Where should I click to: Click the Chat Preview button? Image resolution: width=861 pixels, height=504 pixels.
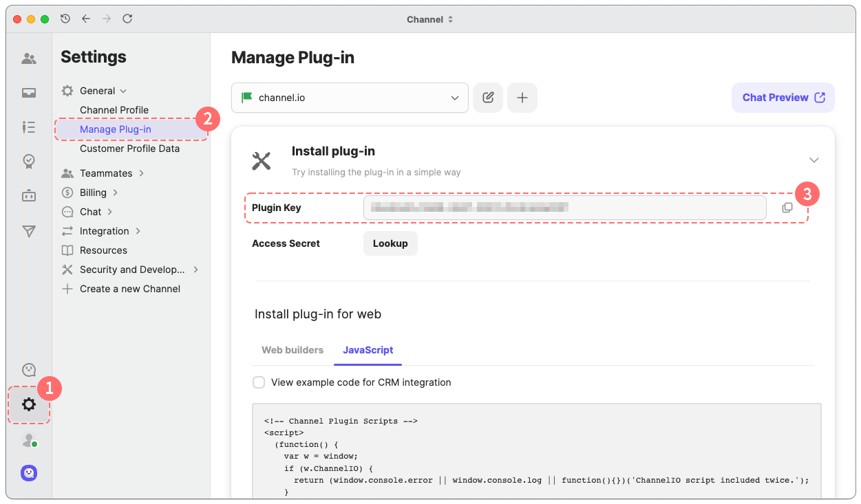click(783, 98)
